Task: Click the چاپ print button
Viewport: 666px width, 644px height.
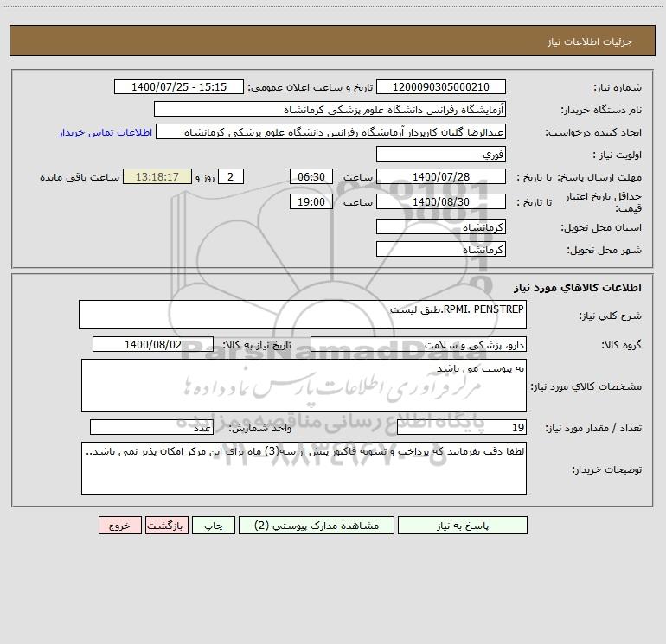Action: click(x=214, y=525)
